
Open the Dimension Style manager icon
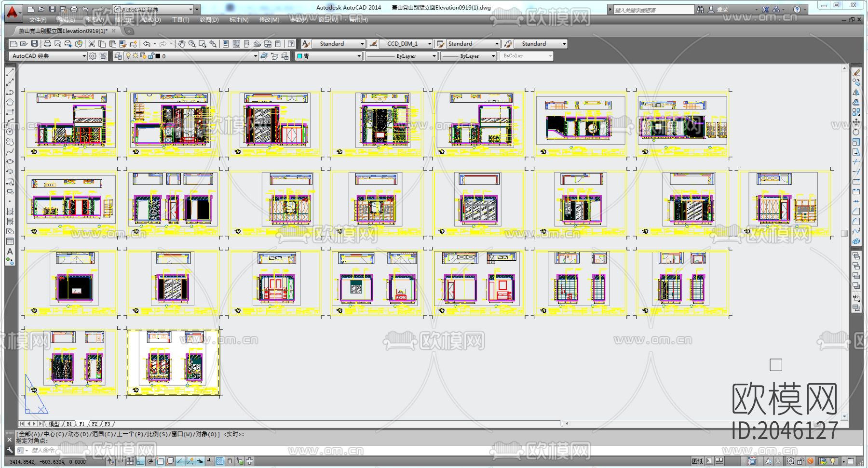(x=373, y=44)
